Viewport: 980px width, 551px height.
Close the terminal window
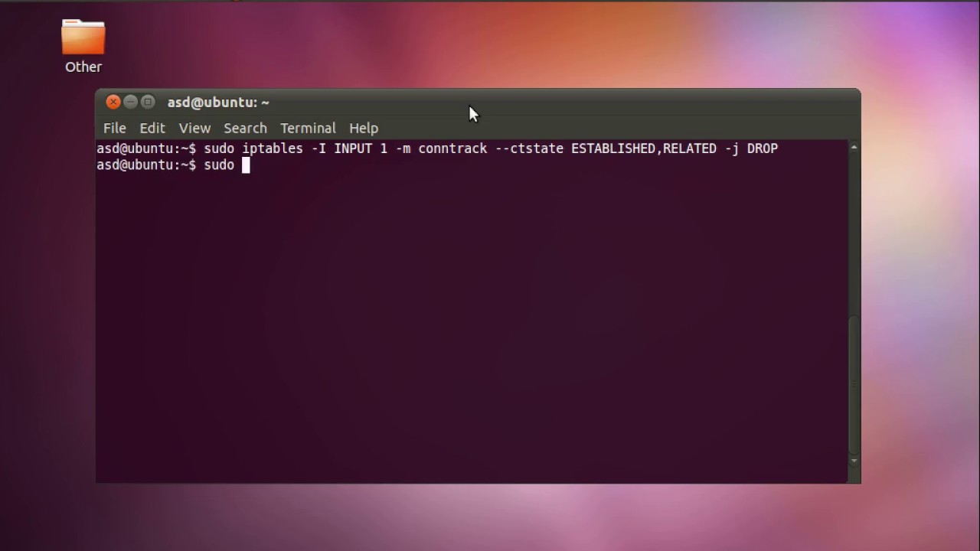point(113,102)
